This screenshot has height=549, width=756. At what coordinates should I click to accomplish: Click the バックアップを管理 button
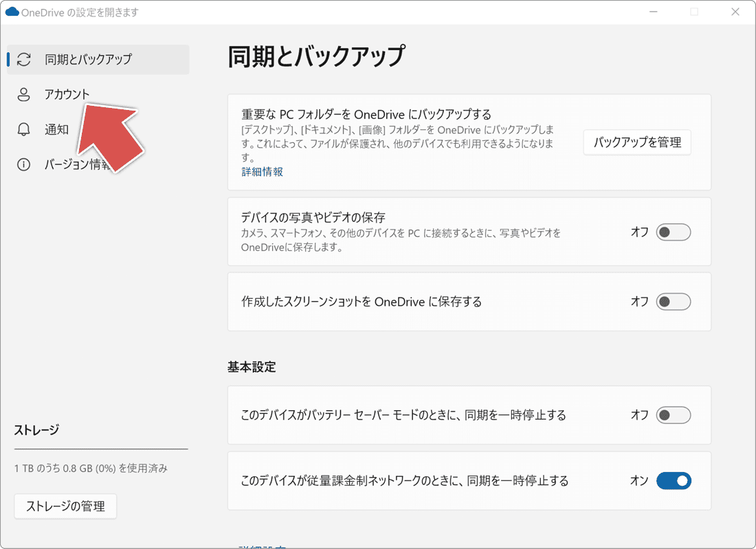(637, 142)
